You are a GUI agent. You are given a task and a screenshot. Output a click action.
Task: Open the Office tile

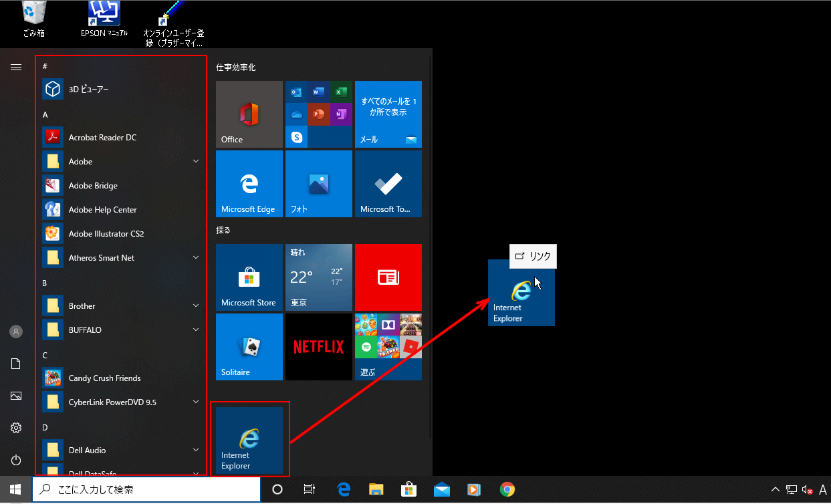[x=249, y=114]
